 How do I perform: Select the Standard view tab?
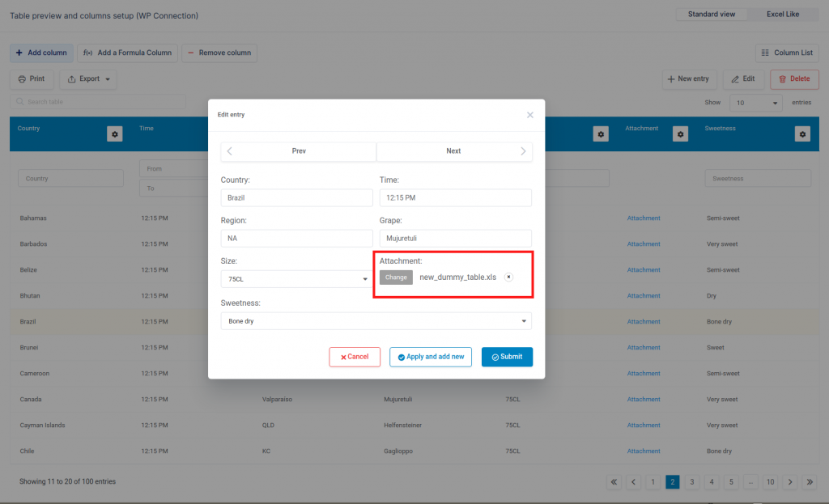pos(712,14)
